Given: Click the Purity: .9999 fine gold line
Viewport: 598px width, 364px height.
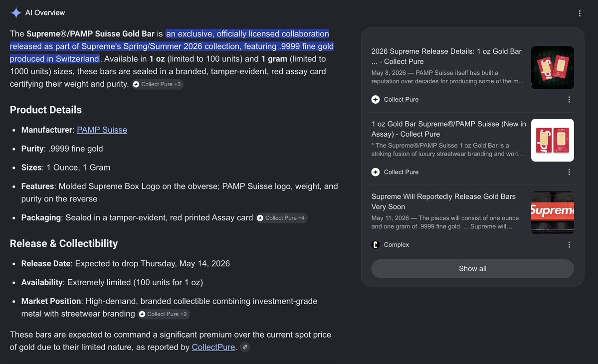Looking at the screenshot, I should pos(62,149).
